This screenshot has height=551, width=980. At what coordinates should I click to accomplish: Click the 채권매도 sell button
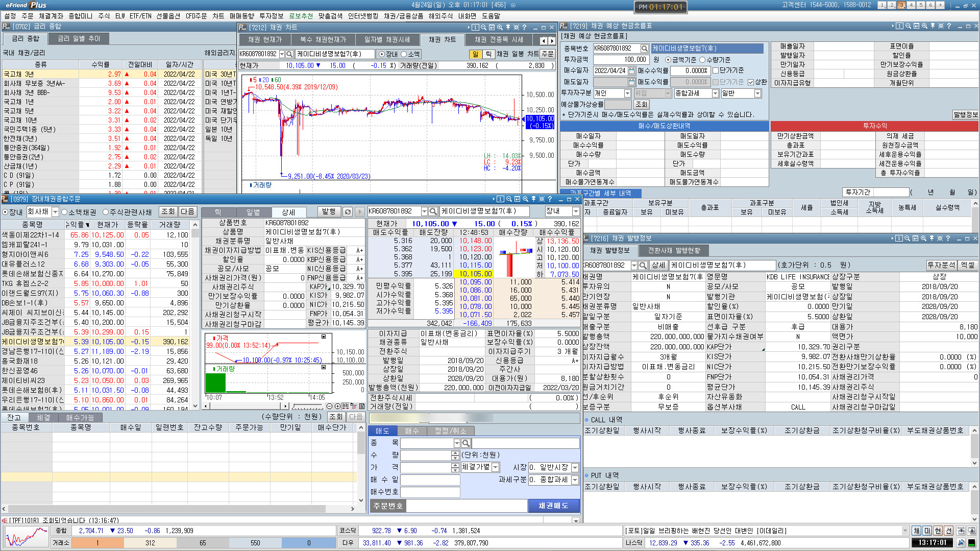553,506
